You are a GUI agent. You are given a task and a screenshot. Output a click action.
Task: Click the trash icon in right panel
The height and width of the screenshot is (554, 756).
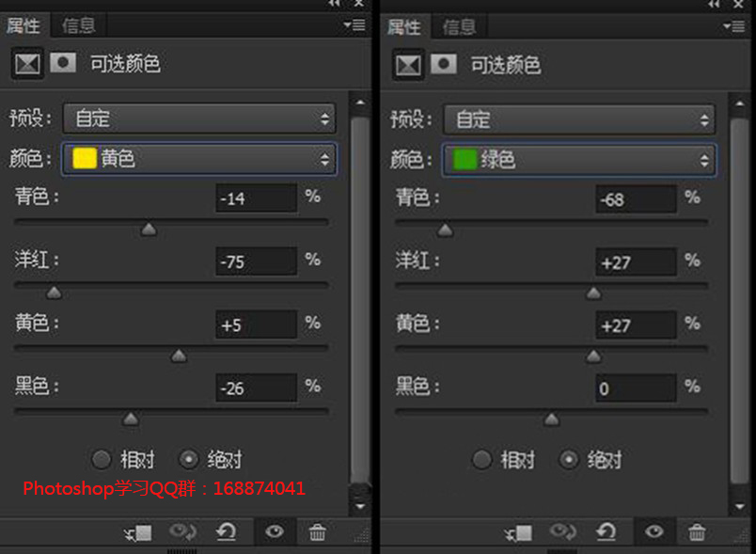click(697, 532)
